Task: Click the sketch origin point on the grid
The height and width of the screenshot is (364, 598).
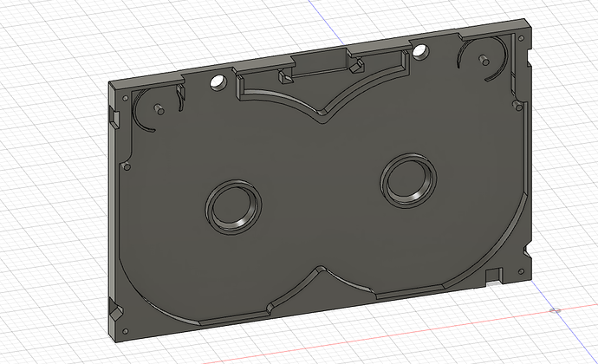Action: click(x=556, y=310)
